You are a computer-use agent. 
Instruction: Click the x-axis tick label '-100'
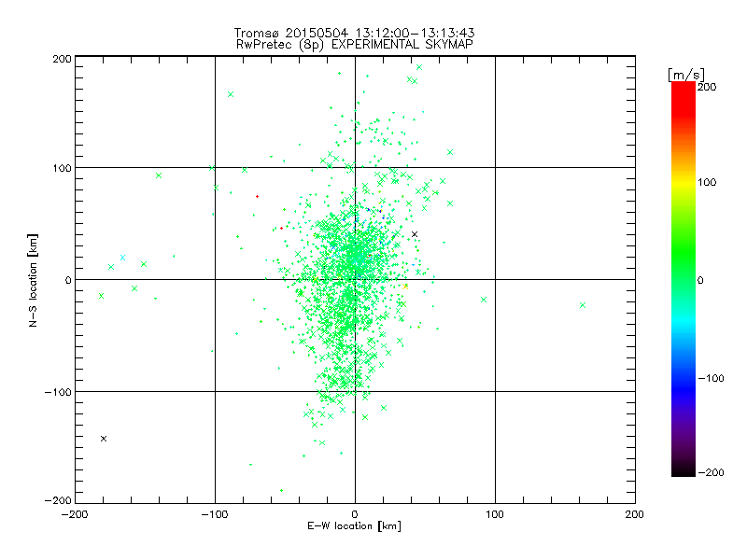pos(215,514)
